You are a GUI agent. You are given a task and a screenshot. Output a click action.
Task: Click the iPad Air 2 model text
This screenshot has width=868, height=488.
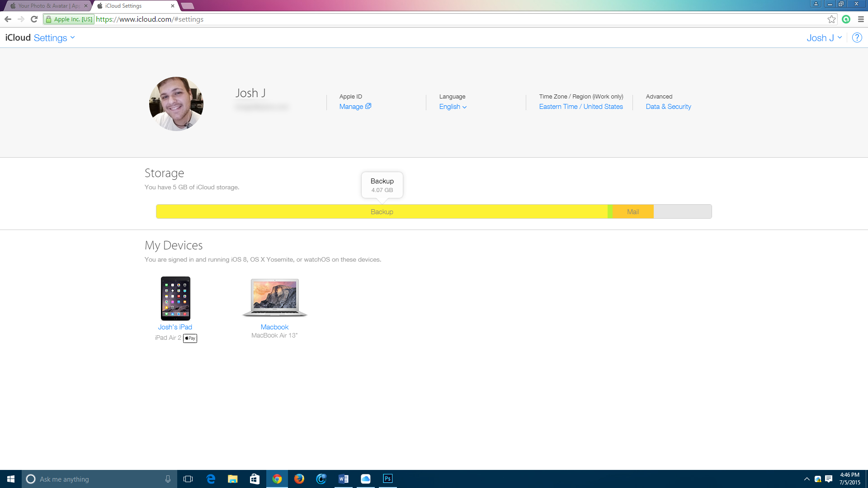click(168, 338)
